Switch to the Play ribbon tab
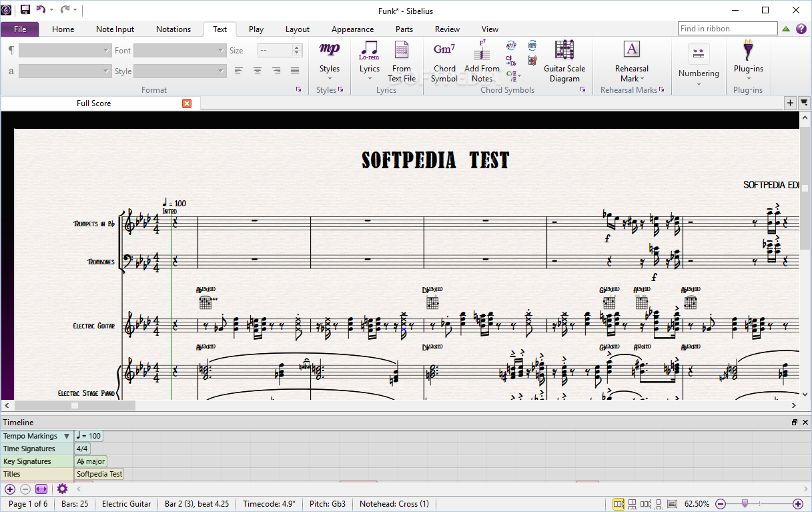Screen dimensions: 812x512 point(256,29)
